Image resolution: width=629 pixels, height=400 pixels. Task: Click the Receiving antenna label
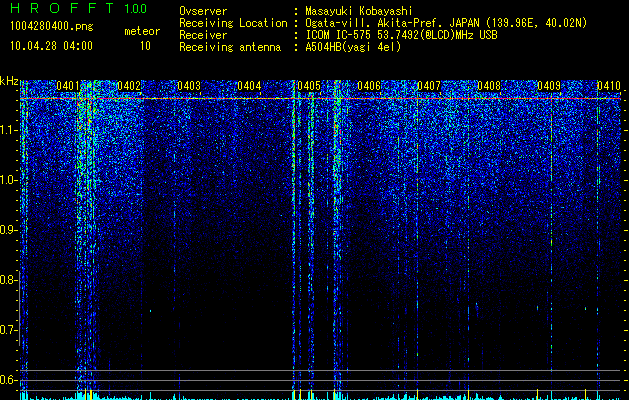pyautogui.click(x=230, y=47)
